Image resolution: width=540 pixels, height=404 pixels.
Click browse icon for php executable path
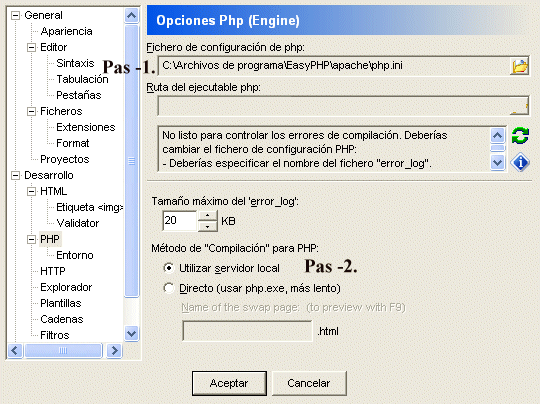pos(519,106)
